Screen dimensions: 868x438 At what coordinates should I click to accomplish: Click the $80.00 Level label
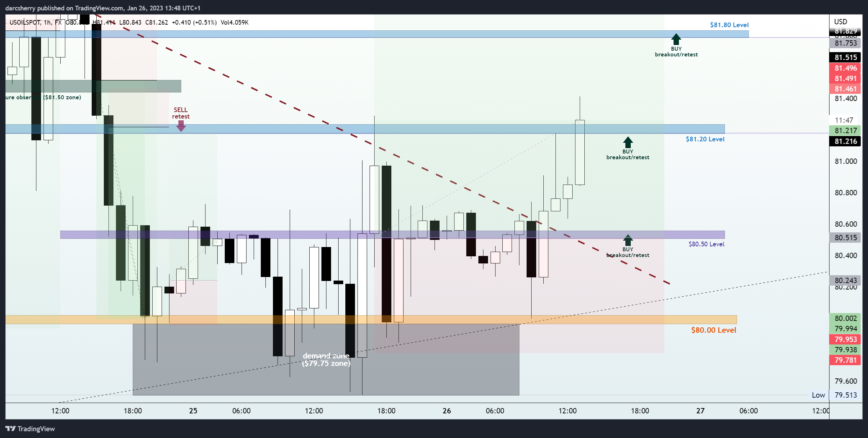coord(714,330)
